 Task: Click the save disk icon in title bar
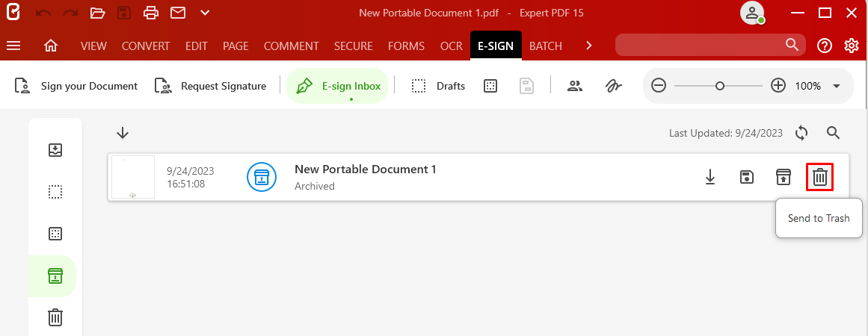[124, 13]
